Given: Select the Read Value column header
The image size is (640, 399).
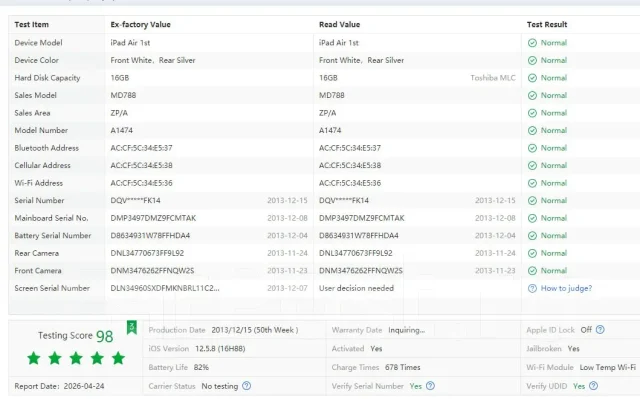Looking at the screenshot, I should [340, 24].
